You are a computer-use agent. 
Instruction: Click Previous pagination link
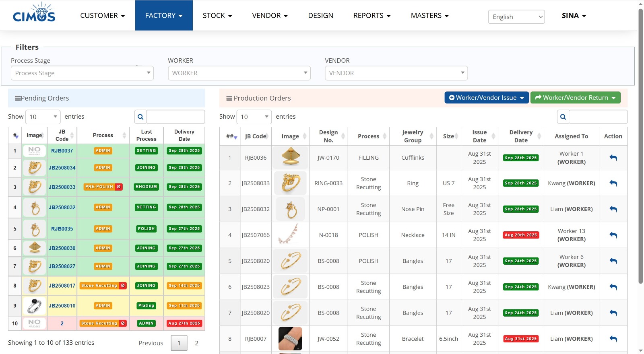[x=151, y=343]
